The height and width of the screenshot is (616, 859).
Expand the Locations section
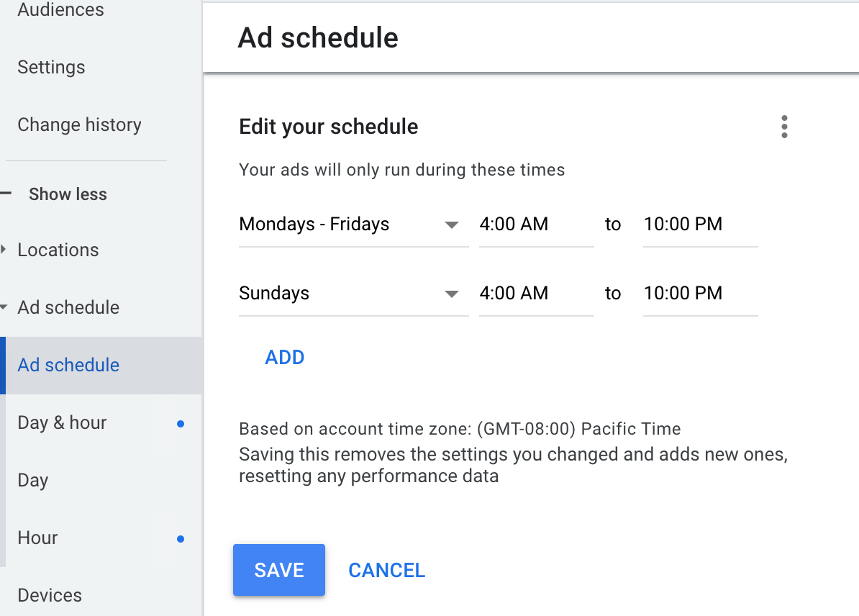point(58,250)
